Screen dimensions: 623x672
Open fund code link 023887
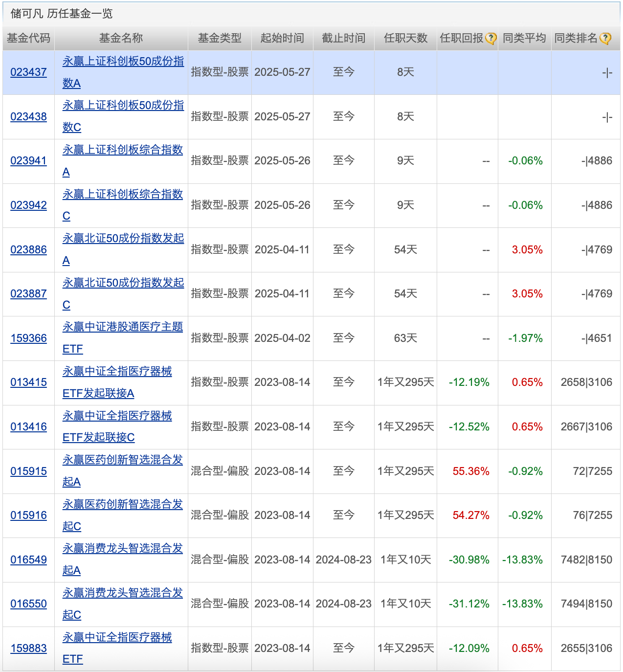coord(29,294)
